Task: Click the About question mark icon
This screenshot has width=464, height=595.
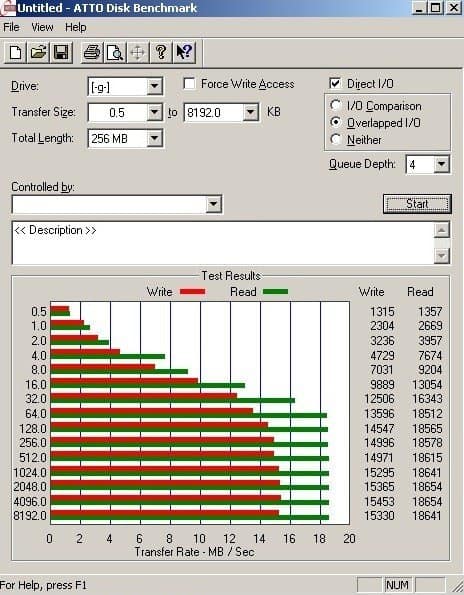Action: pos(161,52)
